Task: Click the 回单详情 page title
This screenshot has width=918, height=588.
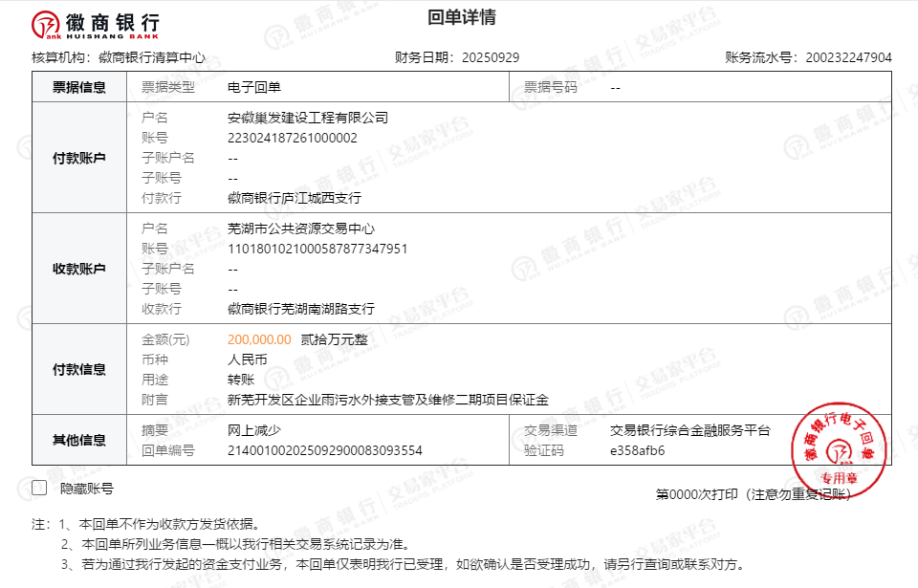Action: (462, 18)
